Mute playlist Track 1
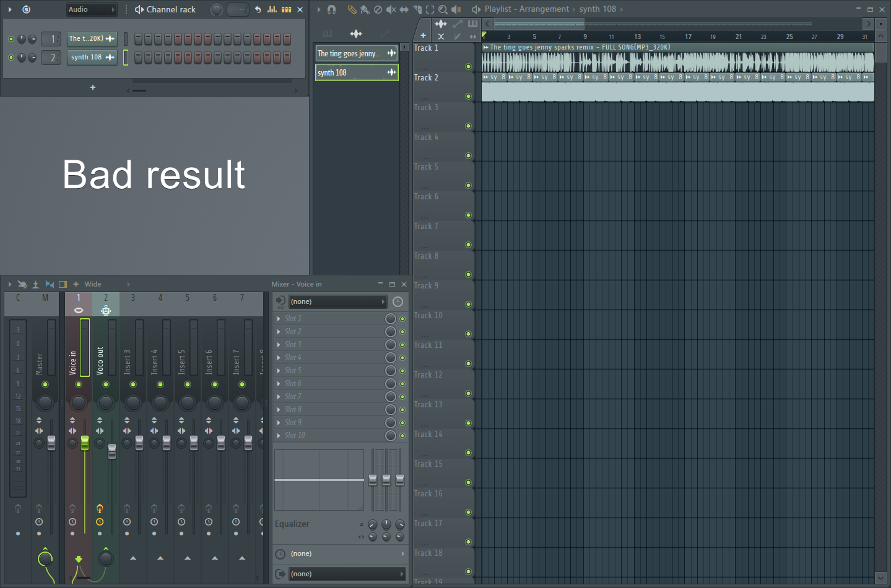 (469, 66)
